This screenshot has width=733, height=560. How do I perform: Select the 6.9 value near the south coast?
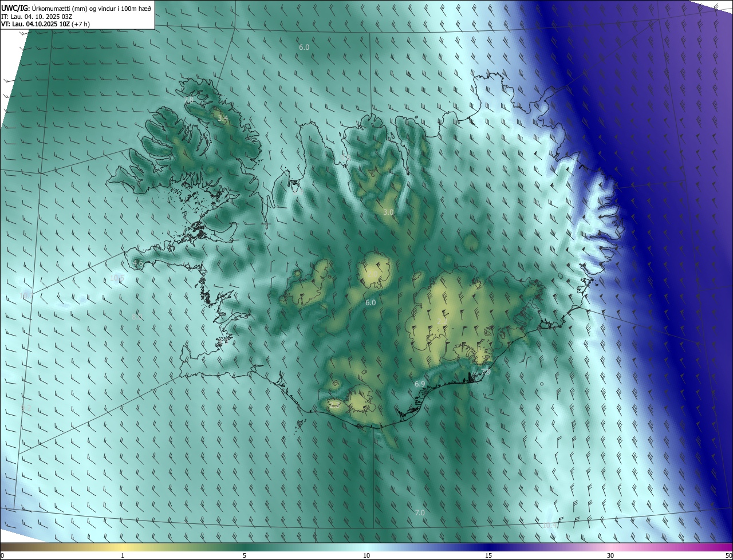420,384
